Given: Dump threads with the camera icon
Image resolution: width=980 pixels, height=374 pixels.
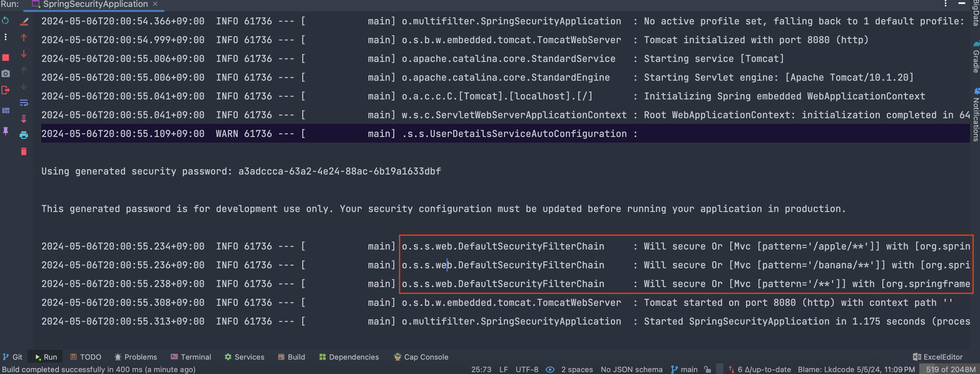Looking at the screenshot, I should 5,74.
